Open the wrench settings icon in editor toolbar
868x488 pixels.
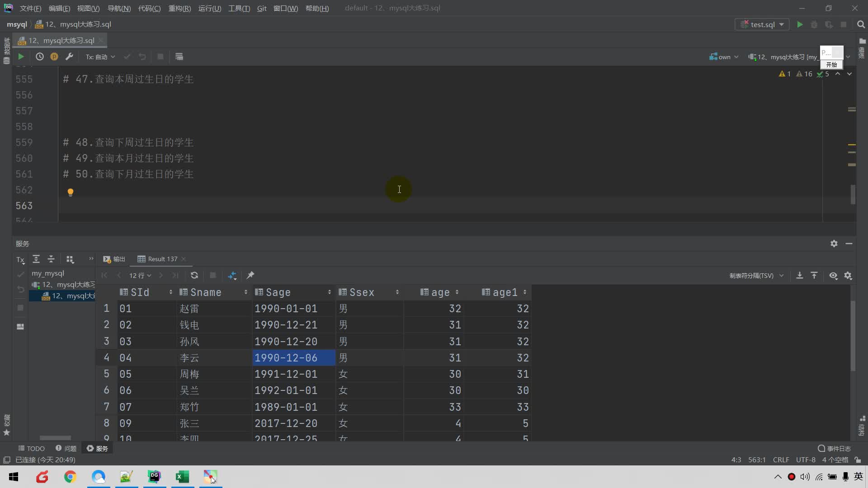click(69, 56)
